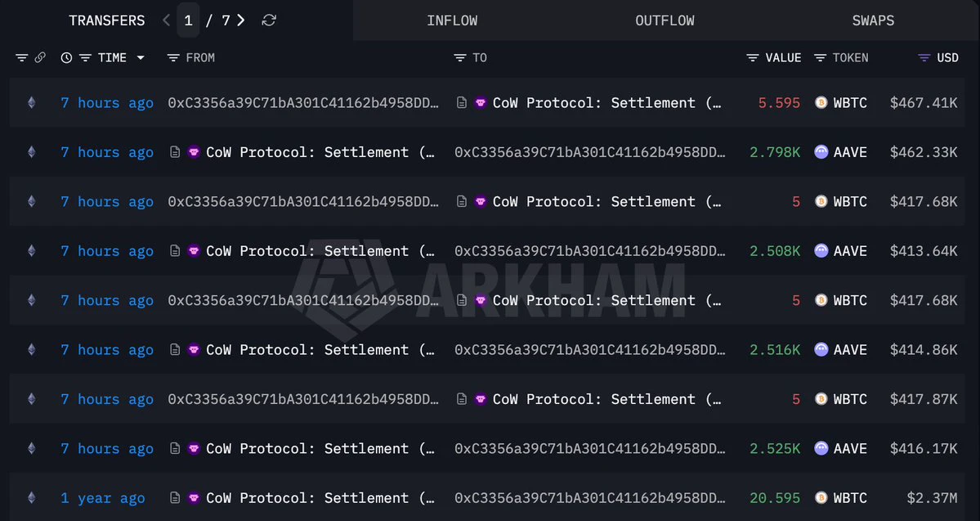Select the 2.516K value cell
The width and height of the screenshot is (980, 521).
point(775,349)
